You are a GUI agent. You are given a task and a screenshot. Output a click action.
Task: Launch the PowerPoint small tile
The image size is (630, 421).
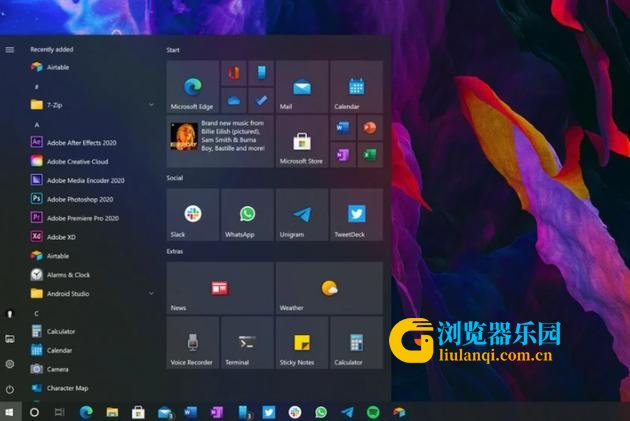[370, 128]
